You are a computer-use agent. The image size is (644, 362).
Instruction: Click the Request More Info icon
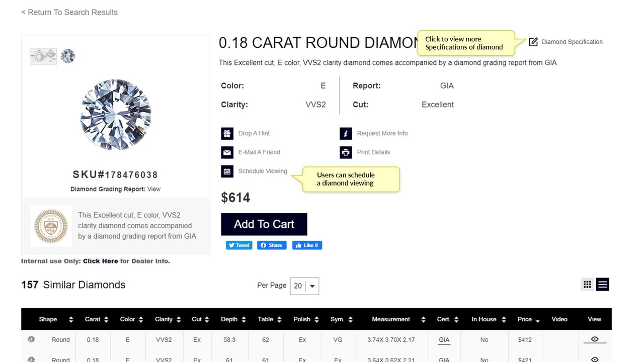345,133
